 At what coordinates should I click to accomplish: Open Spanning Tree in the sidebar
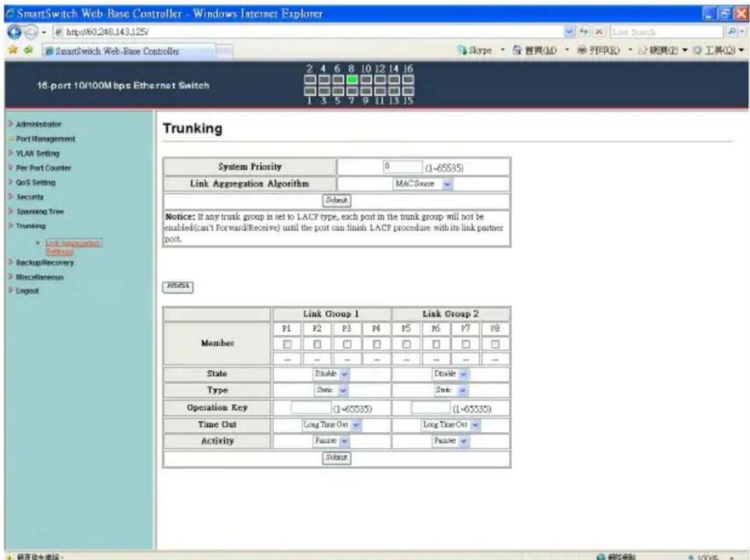click(x=40, y=211)
